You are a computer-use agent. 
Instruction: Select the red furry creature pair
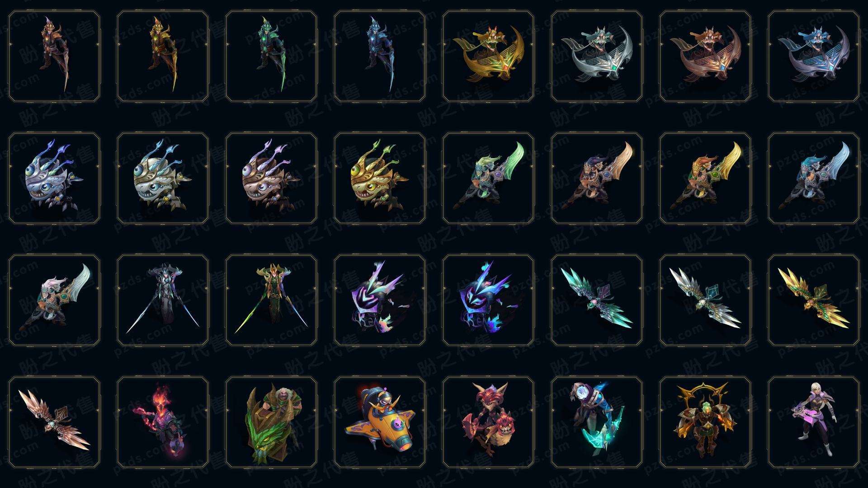(488, 422)
